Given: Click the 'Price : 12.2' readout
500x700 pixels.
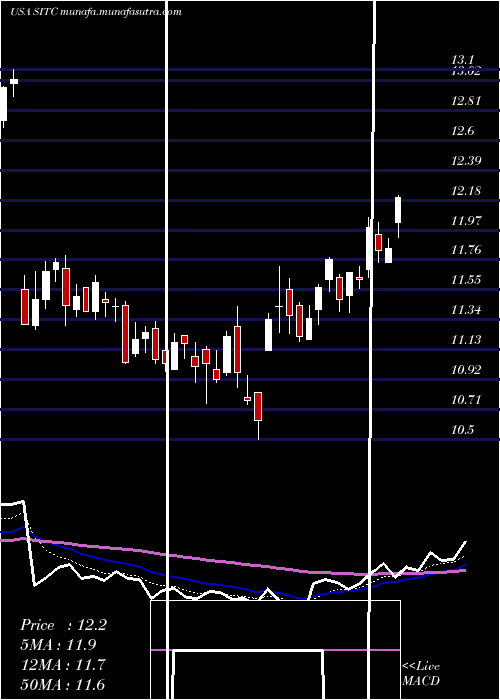Looking at the screenshot, I should pos(63,625).
